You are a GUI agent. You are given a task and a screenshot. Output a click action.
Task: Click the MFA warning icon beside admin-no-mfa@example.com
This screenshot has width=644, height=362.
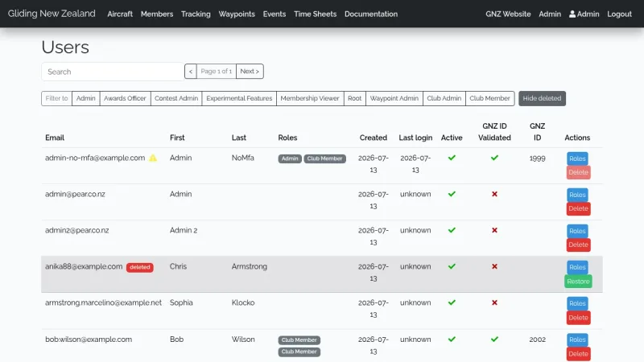click(x=153, y=158)
